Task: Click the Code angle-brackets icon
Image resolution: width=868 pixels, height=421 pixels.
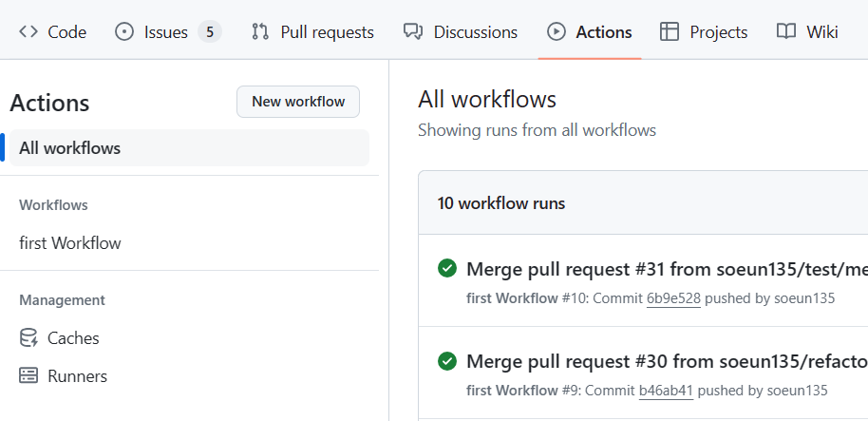Action: click(28, 32)
